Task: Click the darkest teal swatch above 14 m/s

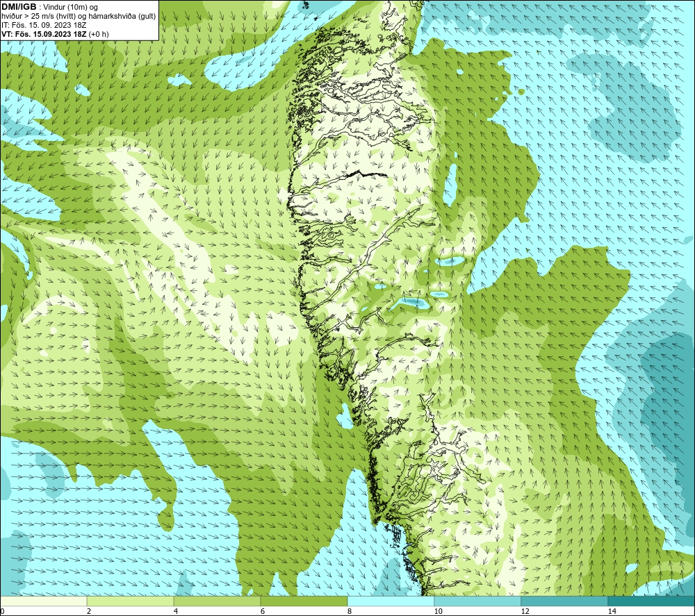Action: pos(652,601)
